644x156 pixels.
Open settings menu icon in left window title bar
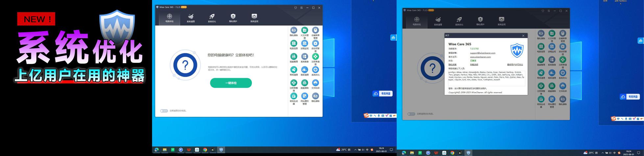tap(301, 8)
